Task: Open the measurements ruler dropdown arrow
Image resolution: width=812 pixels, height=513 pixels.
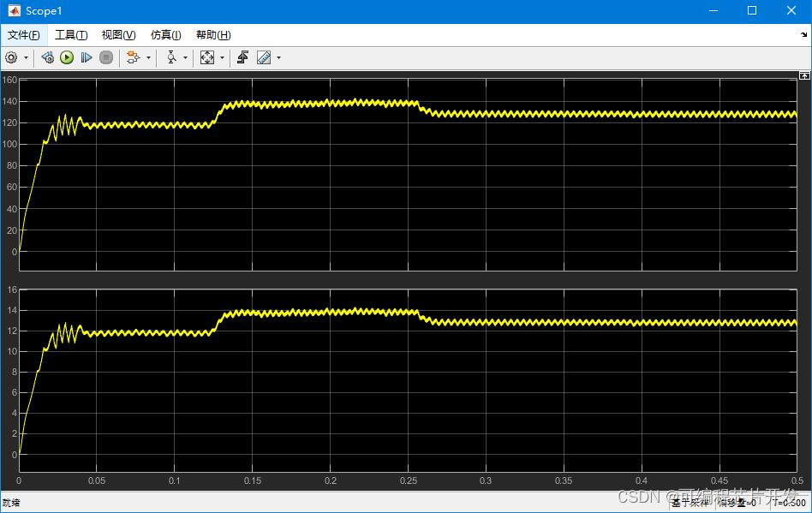Action: (x=278, y=58)
